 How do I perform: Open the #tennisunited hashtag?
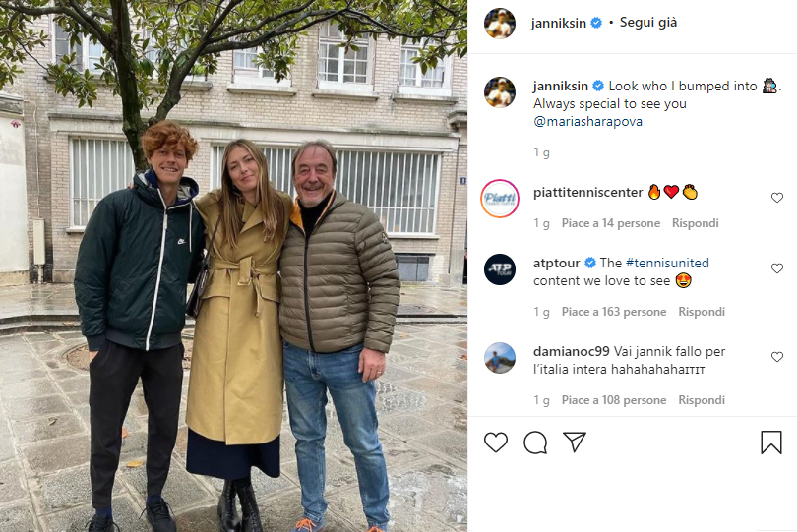tap(667, 263)
